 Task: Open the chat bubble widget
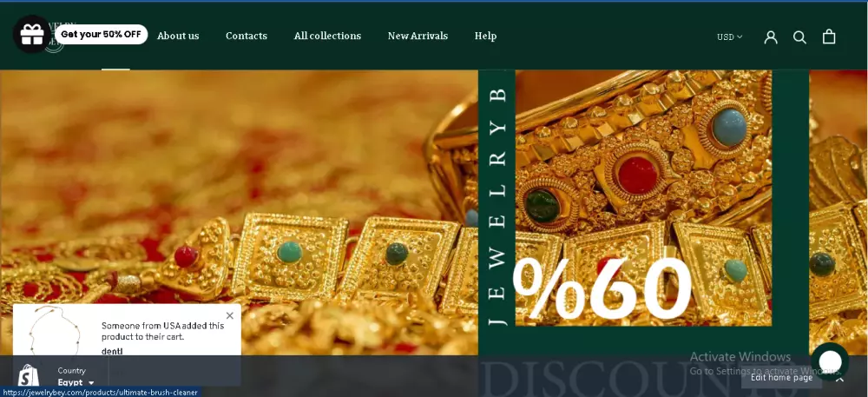tap(830, 361)
